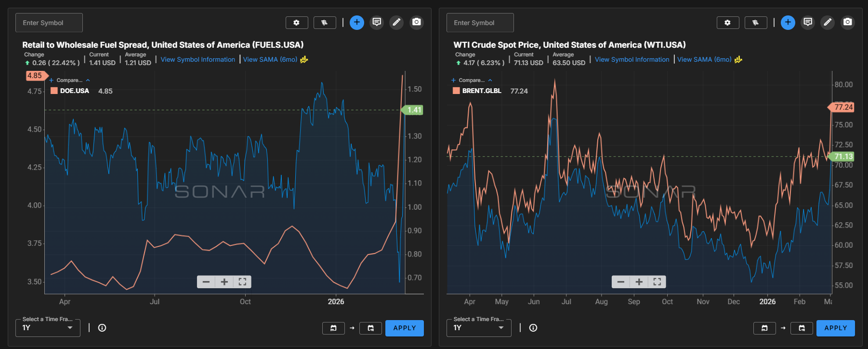Take a camera snapshot of the FUELS.USA chart

click(x=417, y=22)
